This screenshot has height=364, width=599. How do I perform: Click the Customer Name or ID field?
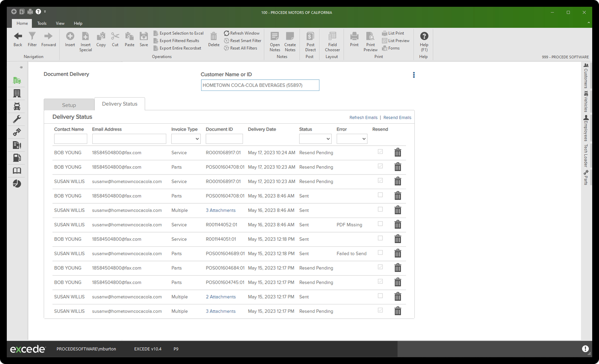(x=260, y=85)
